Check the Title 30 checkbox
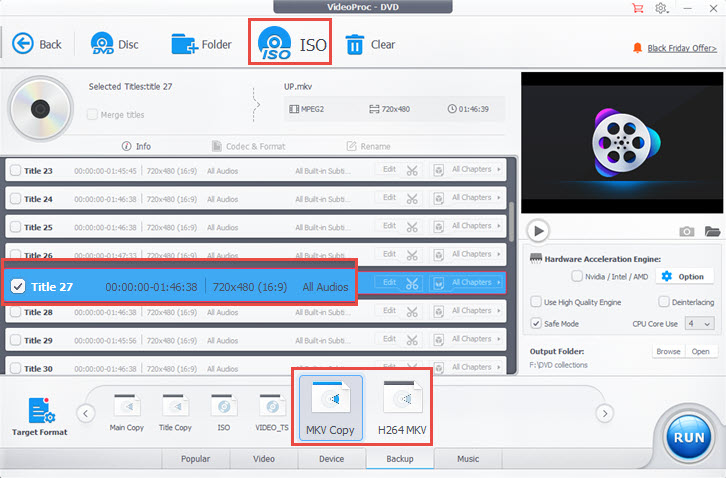 point(15,368)
